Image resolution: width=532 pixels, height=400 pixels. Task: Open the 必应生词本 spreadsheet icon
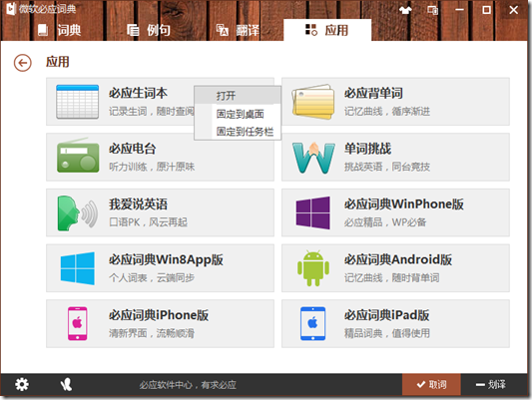pos(78,102)
